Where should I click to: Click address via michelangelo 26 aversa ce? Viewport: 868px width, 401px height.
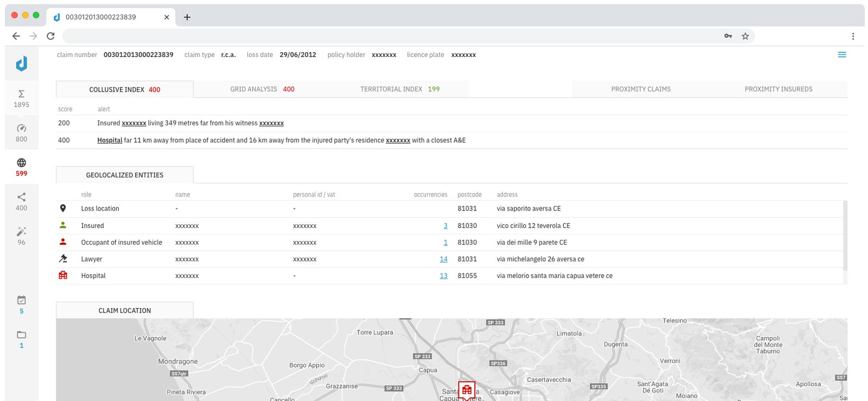(540, 259)
